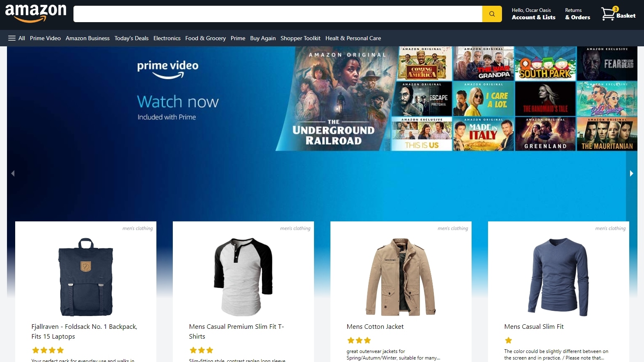644x362 pixels.
Task: Open Returns & Orders
Action: tap(578, 14)
